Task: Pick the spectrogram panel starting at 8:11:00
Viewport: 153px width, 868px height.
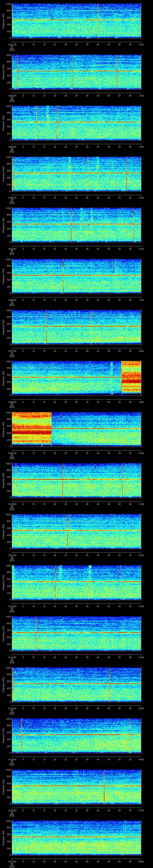Action: 77,531
